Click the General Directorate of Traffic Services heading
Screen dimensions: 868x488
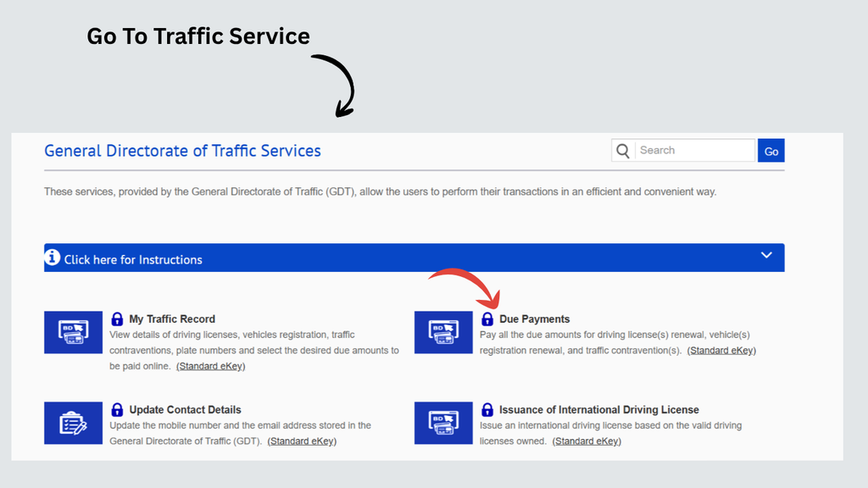click(183, 151)
